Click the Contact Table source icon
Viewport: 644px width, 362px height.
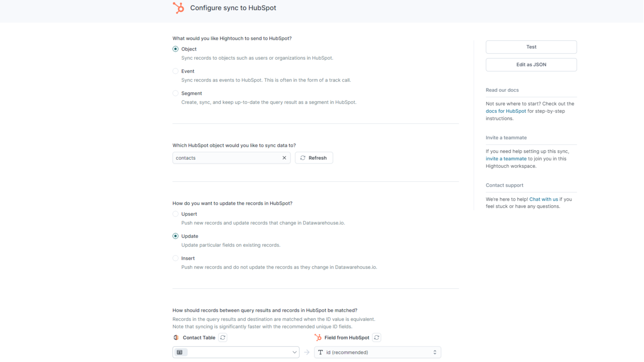pyautogui.click(x=176, y=338)
